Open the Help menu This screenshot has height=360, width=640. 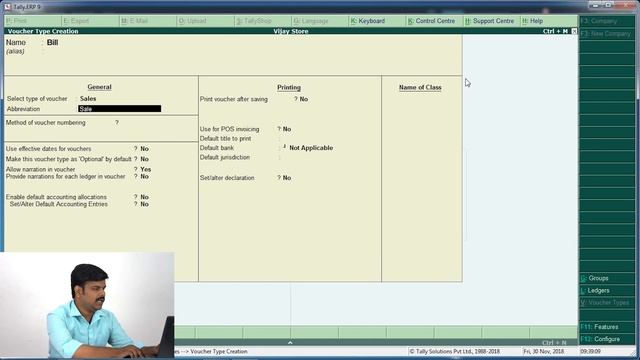click(x=549, y=21)
